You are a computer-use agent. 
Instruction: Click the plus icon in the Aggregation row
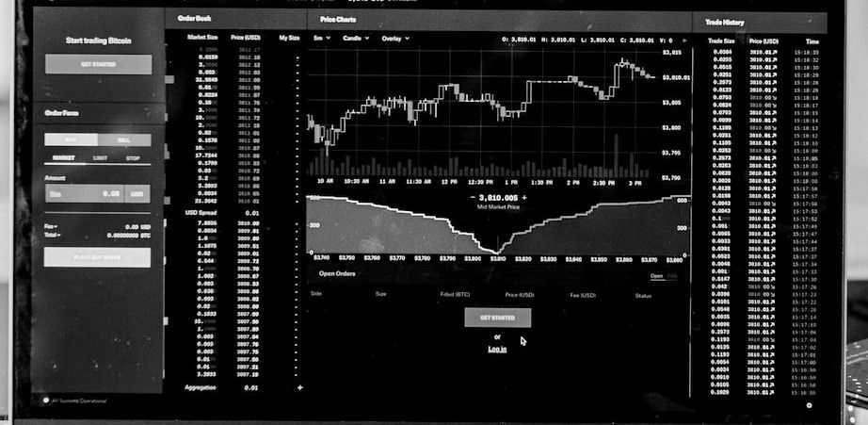[x=300, y=388]
